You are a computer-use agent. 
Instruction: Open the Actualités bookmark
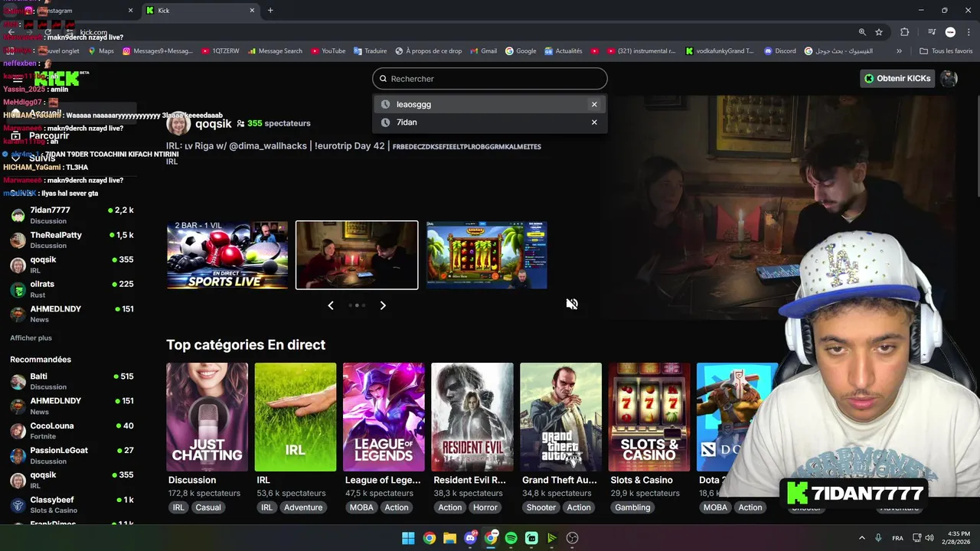pyautogui.click(x=563, y=51)
